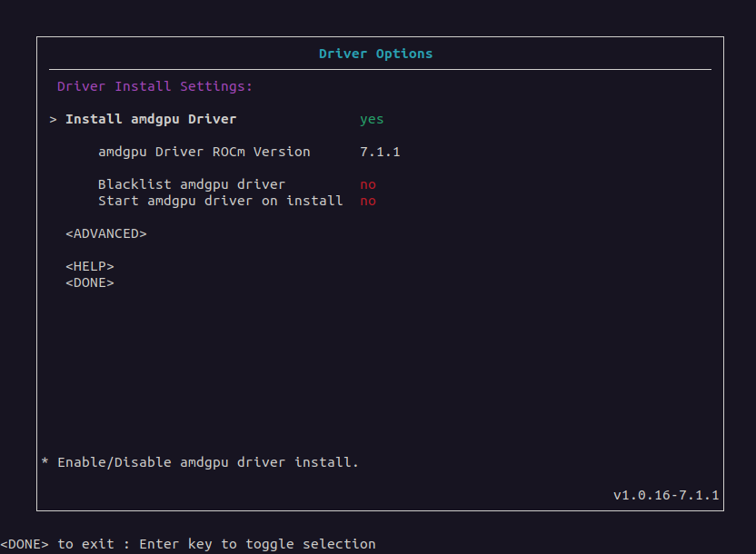The height and width of the screenshot is (554, 756).
Task: Toggle the green 'yes' install value
Action: point(372,119)
